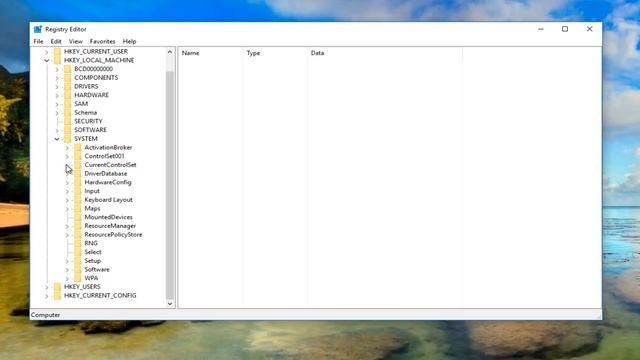Screen dimensions: 640x360
Task: Select the Setup key label
Action: coord(92,261)
